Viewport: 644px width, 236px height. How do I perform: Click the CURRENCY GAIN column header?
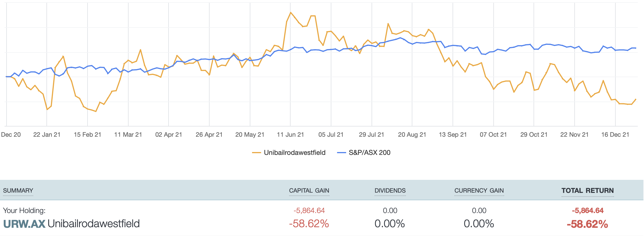479,191
